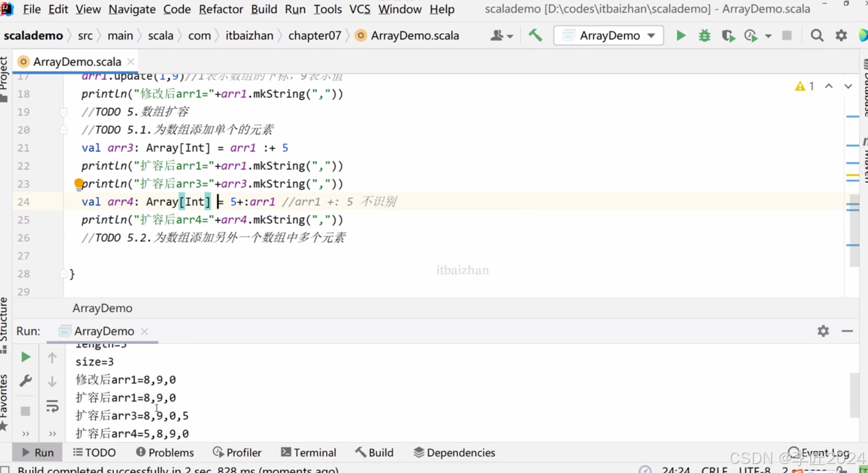
Task: Open Search Everywhere magnifier icon
Action: coord(817,35)
